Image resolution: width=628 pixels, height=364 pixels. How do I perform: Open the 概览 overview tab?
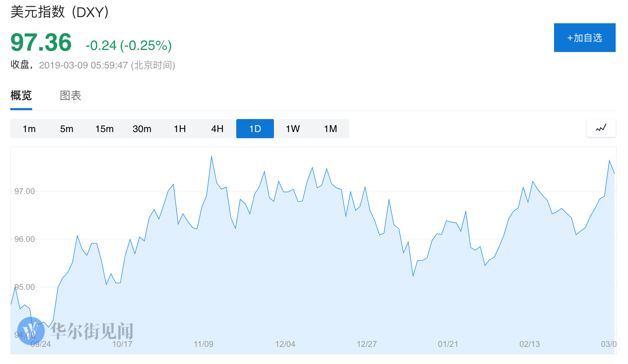(x=21, y=95)
